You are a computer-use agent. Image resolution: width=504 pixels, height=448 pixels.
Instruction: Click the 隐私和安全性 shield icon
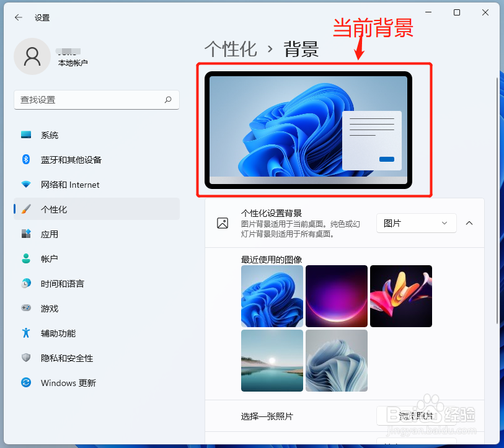point(26,358)
